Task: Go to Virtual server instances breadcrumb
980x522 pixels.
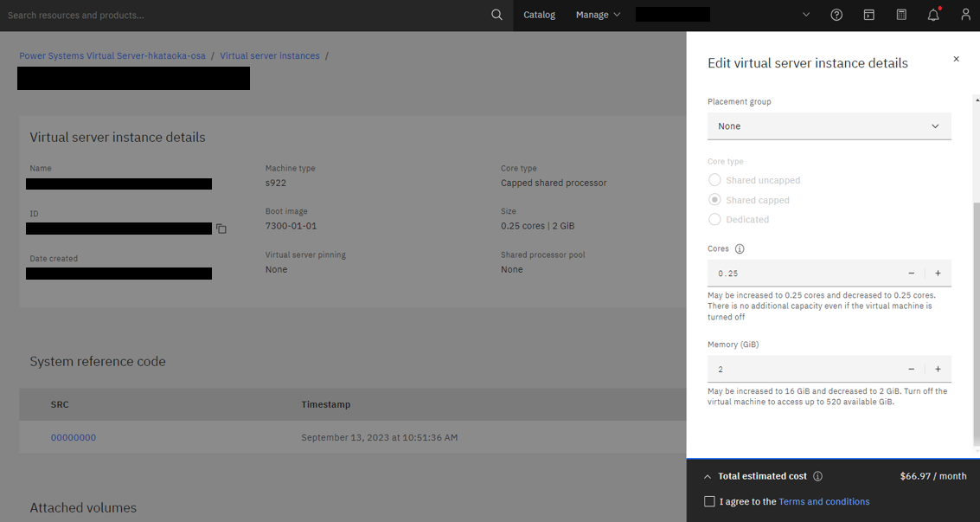Action: [269, 55]
